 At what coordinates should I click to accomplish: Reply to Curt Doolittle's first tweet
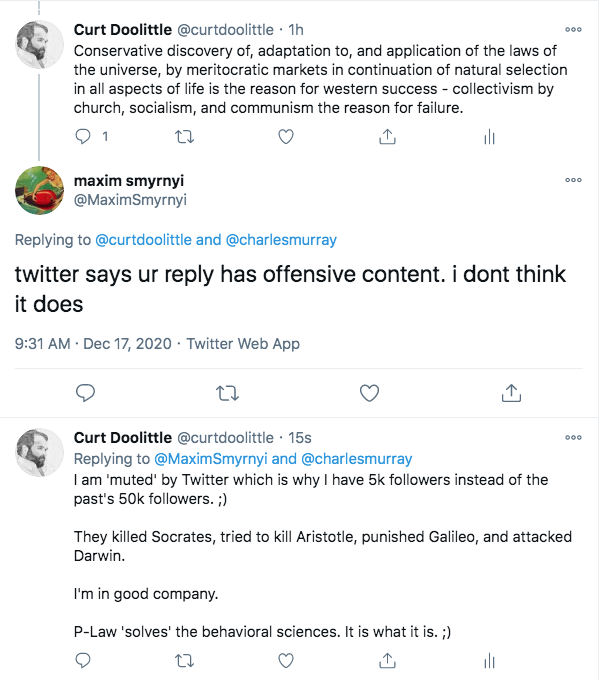point(84,138)
